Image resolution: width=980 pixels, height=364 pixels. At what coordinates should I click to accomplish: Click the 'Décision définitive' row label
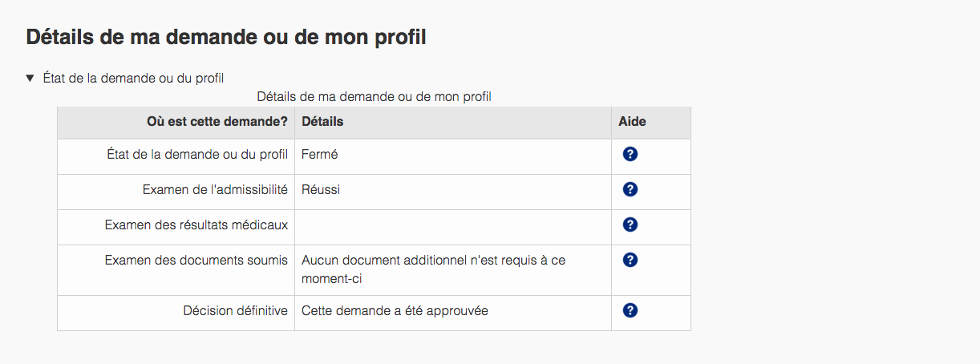(x=235, y=311)
